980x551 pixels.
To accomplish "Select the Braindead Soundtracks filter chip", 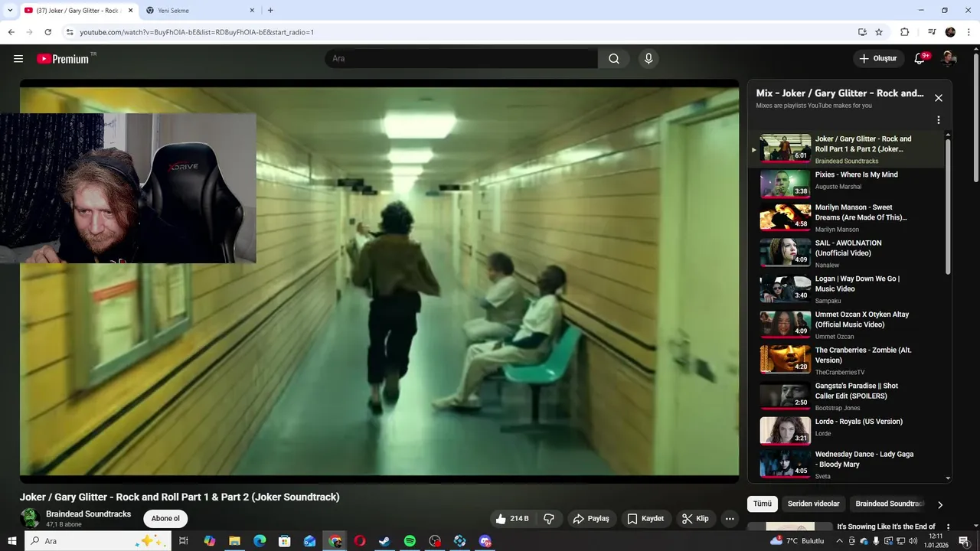I will click(x=890, y=504).
